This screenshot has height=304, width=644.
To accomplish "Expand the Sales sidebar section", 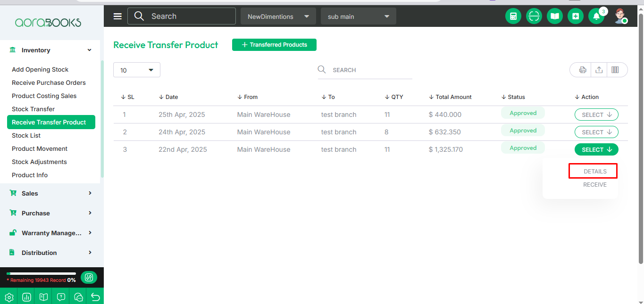I will pos(50,193).
